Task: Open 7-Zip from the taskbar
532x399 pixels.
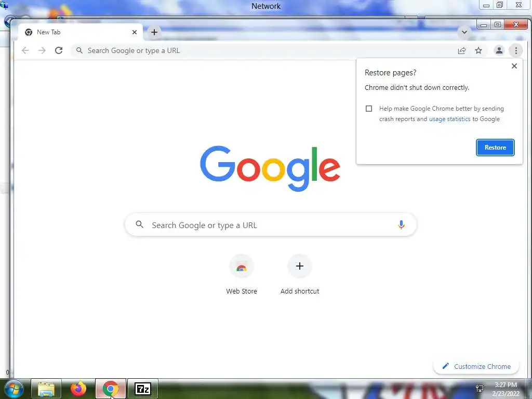Action: point(143,389)
